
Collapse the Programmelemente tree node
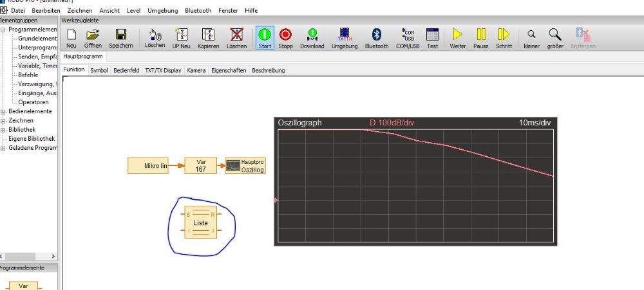[x=4, y=30]
